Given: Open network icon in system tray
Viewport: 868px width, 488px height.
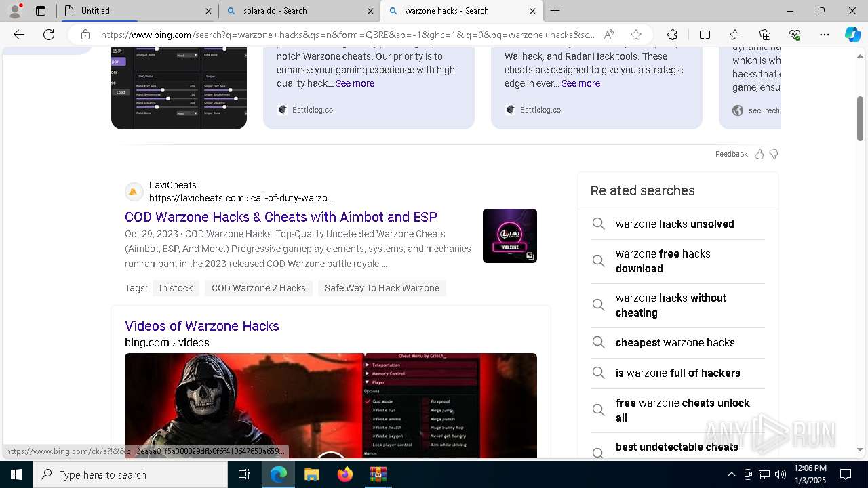Looking at the screenshot, I should tap(764, 474).
